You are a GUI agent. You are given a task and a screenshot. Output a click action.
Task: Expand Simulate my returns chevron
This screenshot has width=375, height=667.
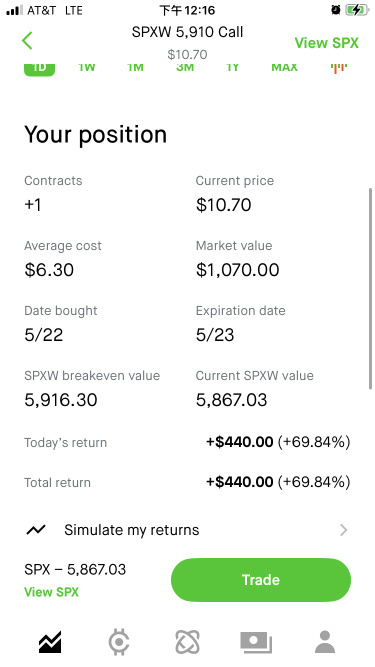click(x=344, y=530)
